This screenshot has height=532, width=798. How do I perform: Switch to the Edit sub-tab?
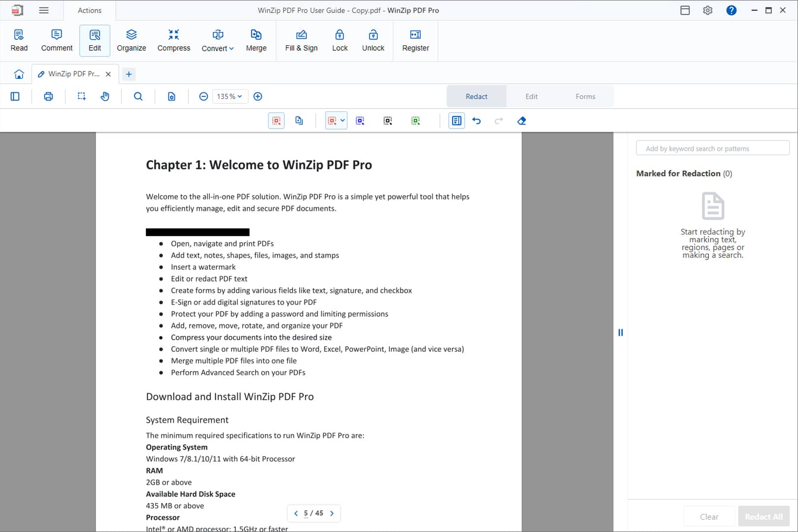pos(531,97)
